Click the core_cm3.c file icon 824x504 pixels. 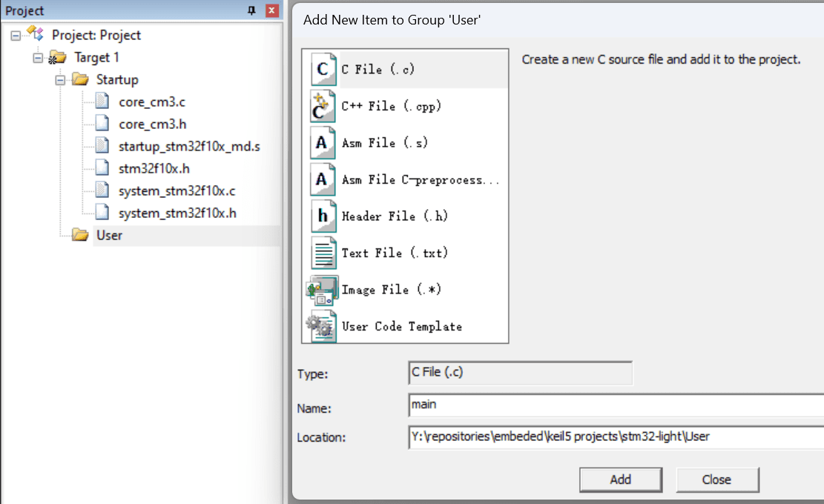(x=102, y=101)
